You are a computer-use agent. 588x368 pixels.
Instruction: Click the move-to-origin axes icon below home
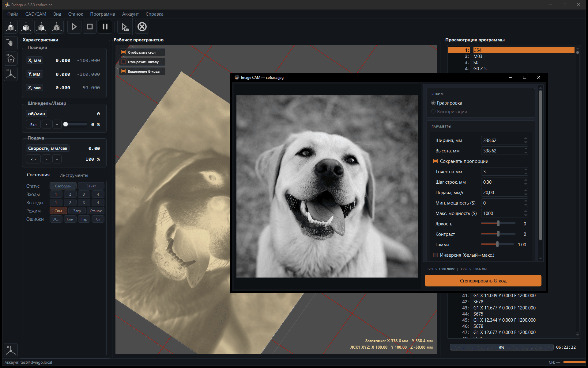pyautogui.click(x=11, y=74)
